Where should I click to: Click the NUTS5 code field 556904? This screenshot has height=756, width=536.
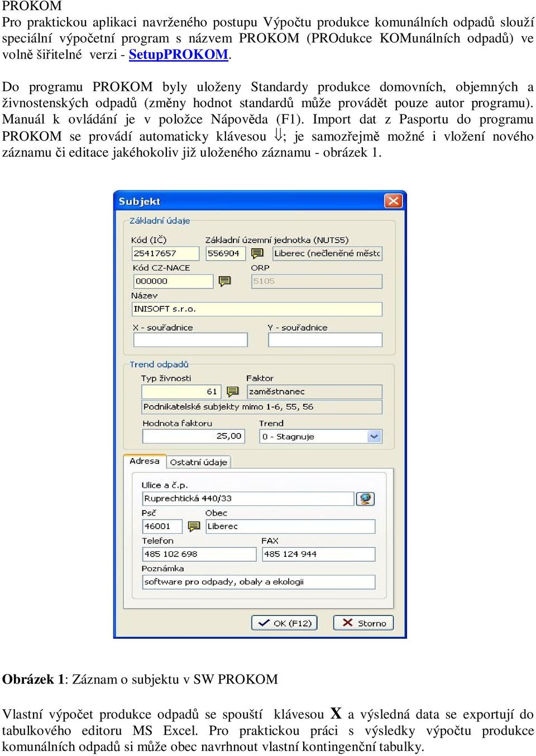click(x=227, y=253)
